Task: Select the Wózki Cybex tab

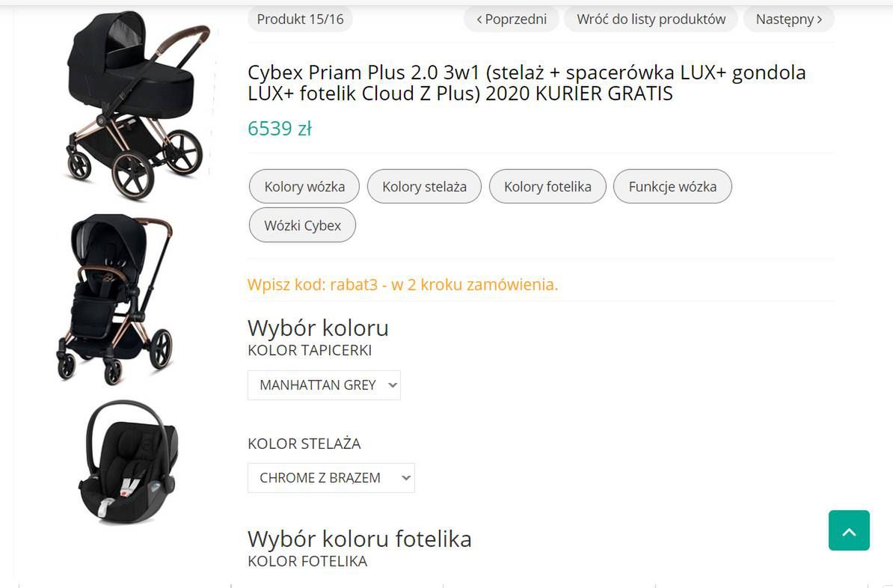Action: pyautogui.click(x=302, y=226)
